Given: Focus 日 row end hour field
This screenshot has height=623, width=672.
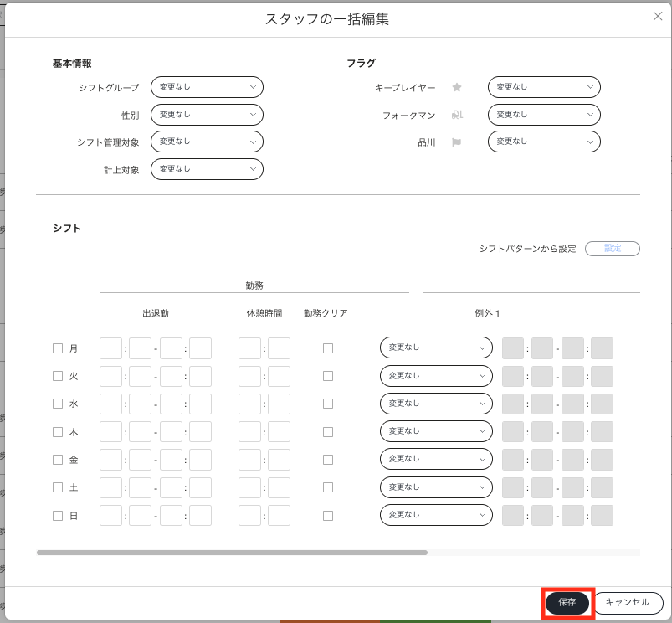Looking at the screenshot, I should point(171,515).
